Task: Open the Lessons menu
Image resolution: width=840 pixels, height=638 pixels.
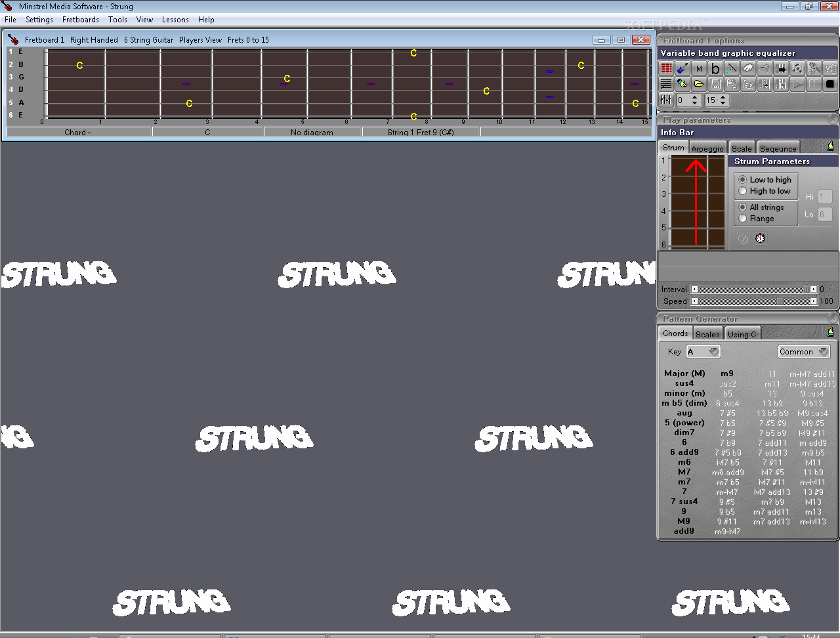Action: pyautogui.click(x=175, y=20)
